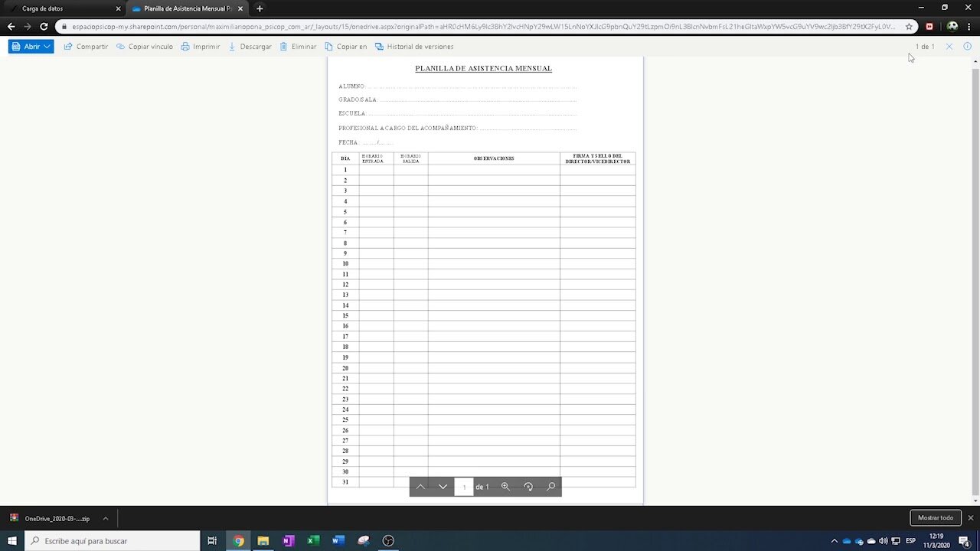Close the file preview with X icon
980x551 pixels.
949,47
